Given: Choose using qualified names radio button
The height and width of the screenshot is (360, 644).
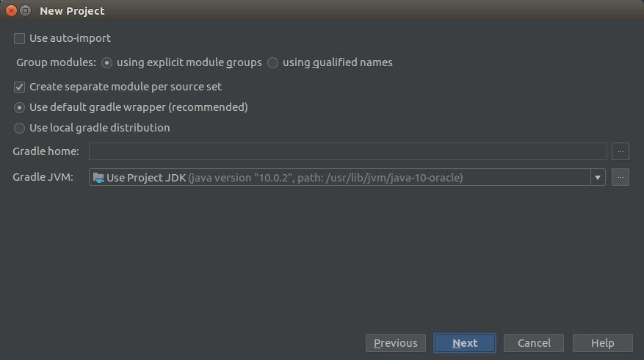Looking at the screenshot, I should (272, 63).
